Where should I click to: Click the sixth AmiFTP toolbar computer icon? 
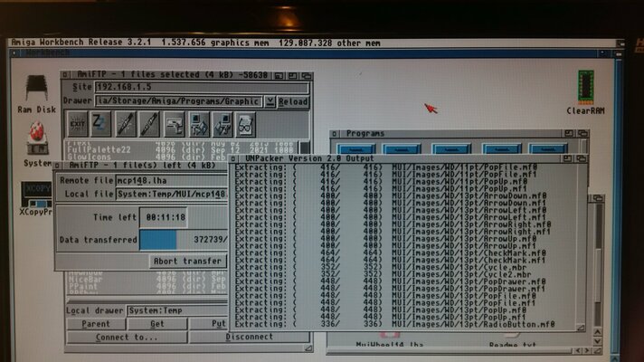point(199,124)
